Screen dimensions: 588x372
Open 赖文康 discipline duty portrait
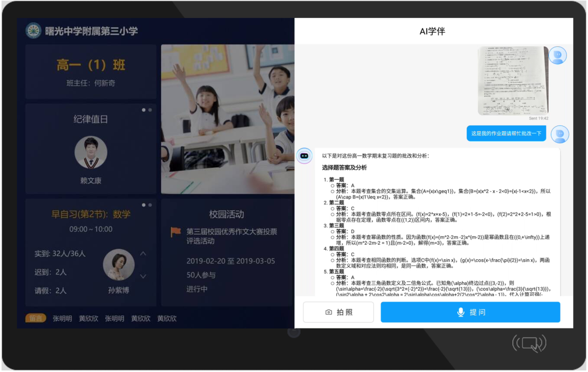(91, 153)
